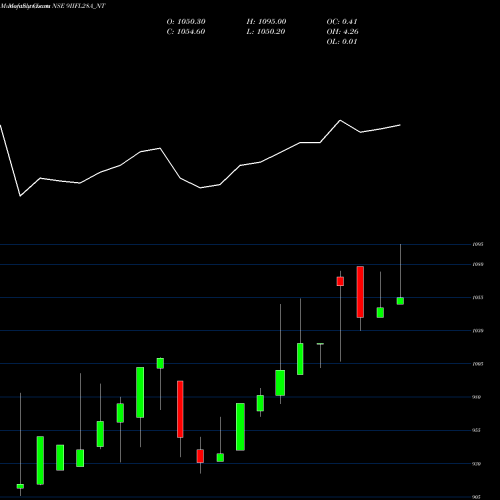Click the close price C: 1054.60

click(x=186, y=32)
